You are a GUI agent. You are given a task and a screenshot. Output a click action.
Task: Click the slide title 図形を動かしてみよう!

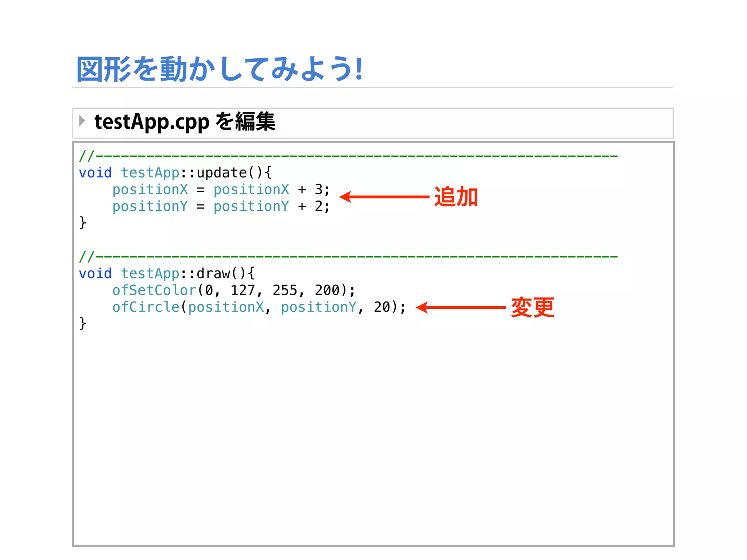[x=220, y=69]
